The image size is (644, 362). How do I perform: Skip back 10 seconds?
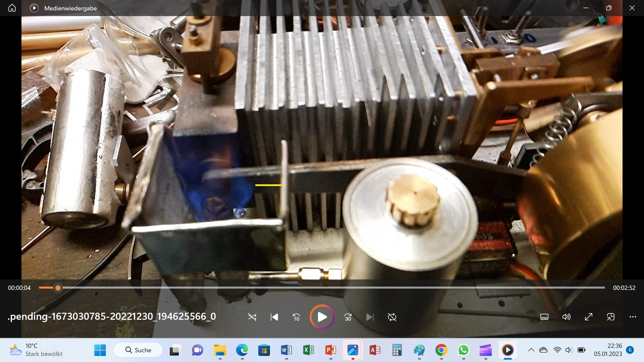click(x=297, y=317)
